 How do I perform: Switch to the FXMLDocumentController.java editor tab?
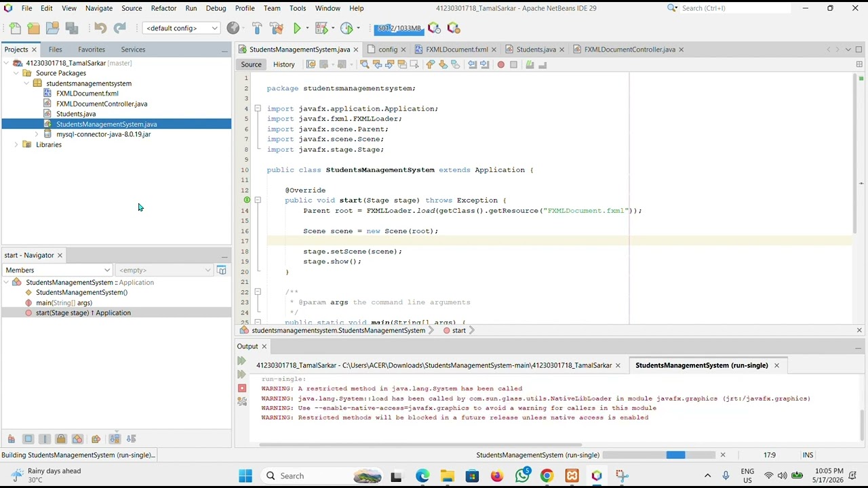click(x=629, y=49)
